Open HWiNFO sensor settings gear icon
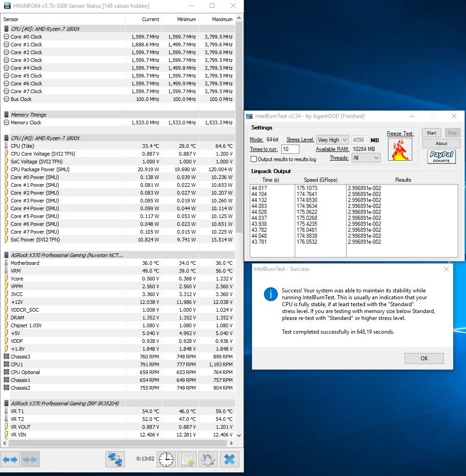The width and height of the screenshot is (466, 476). click(208, 459)
